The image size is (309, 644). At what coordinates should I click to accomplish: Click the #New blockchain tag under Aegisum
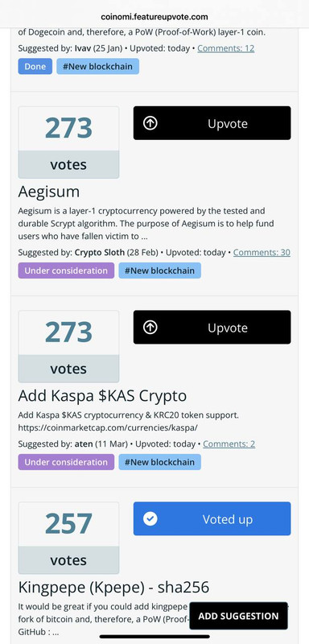click(159, 270)
